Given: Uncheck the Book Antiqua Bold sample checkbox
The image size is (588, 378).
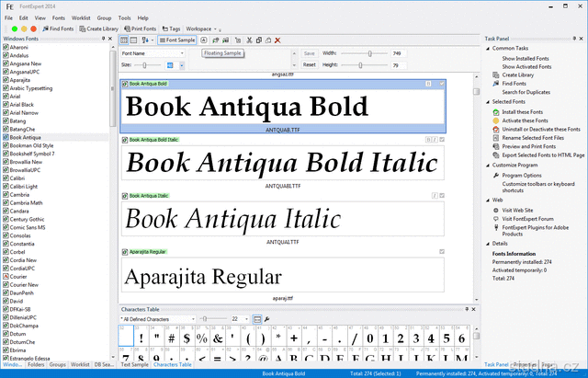Looking at the screenshot, I should point(125,84).
